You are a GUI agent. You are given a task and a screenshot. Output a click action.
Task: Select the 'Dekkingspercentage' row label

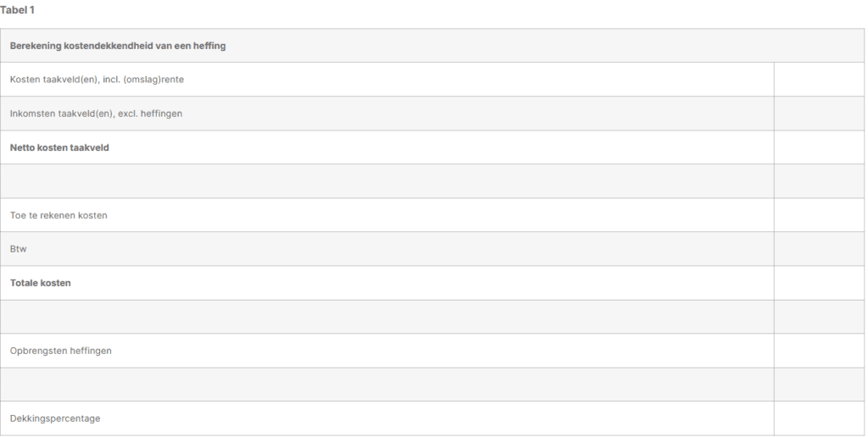point(54,418)
